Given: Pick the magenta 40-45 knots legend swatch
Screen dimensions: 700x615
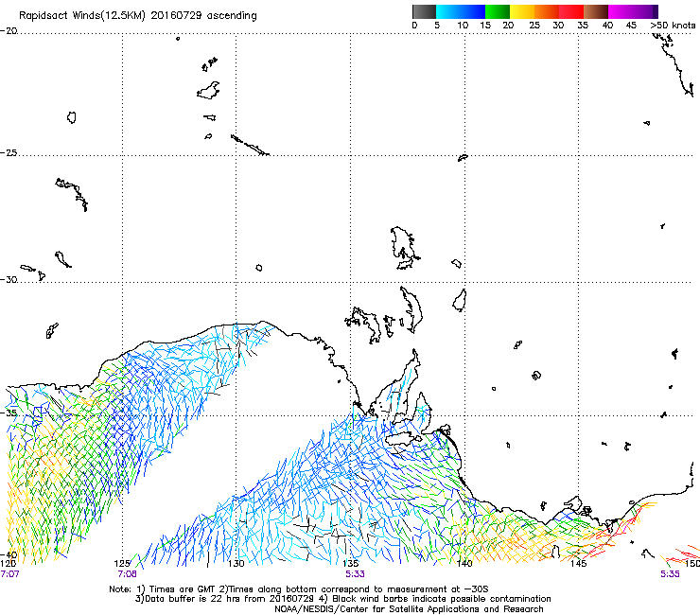Looking at the screenshot, I should (621, 11).
